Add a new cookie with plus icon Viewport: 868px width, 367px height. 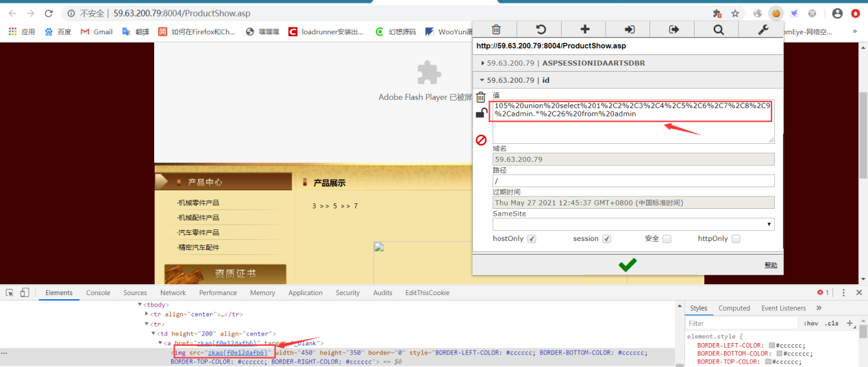point(584,29)
